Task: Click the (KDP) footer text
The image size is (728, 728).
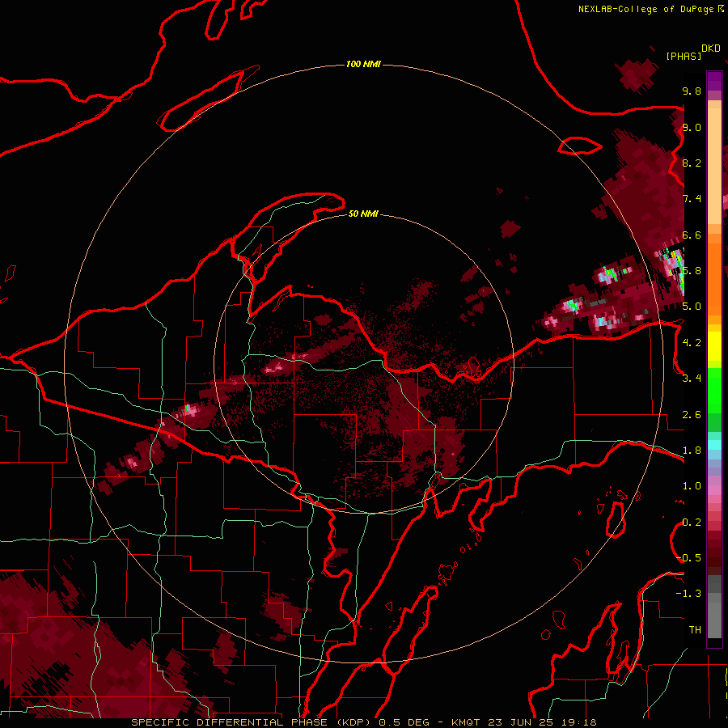Action: (353, 722)
